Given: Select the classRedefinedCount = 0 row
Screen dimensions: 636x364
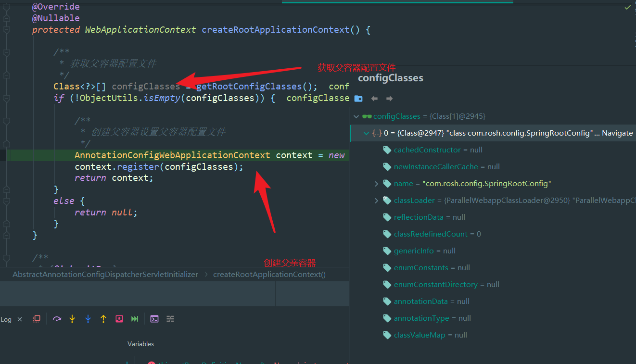Looking at the screenshot, I should coord(493,234).
